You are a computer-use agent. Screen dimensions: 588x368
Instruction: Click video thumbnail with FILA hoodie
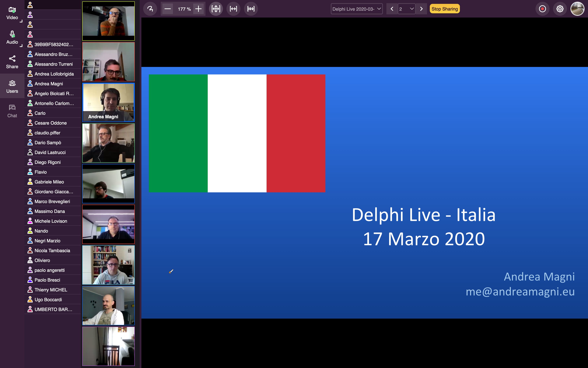[x=108, y=265]
